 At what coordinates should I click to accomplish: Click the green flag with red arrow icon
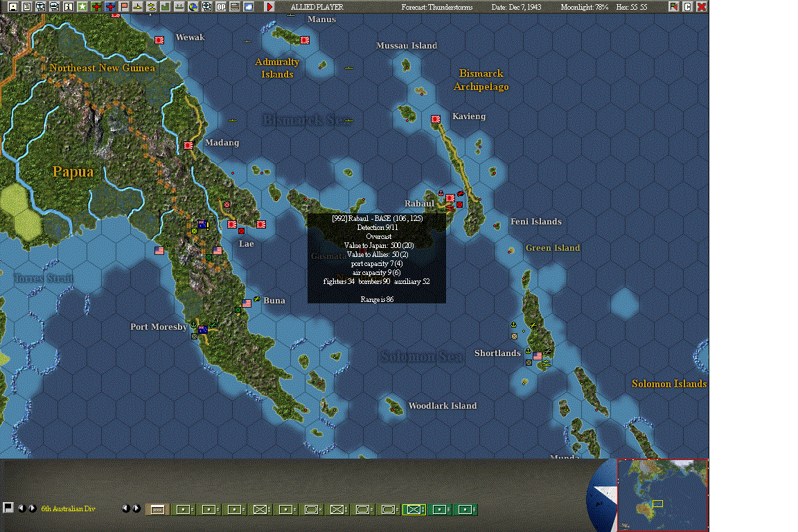(x=674, y=7)
